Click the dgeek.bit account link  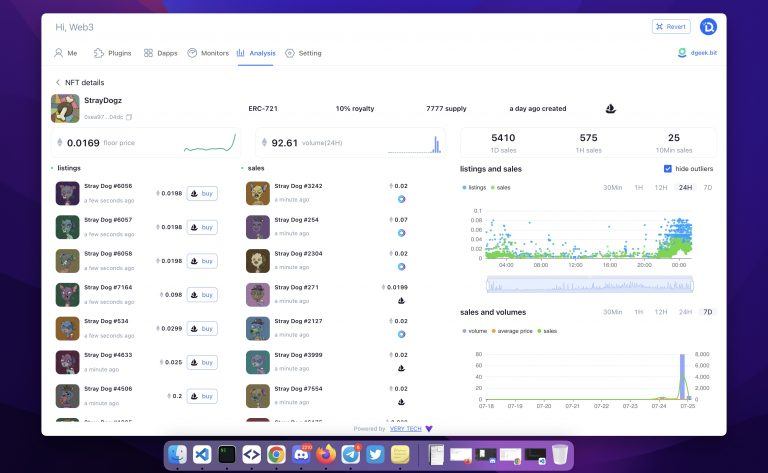697,53
